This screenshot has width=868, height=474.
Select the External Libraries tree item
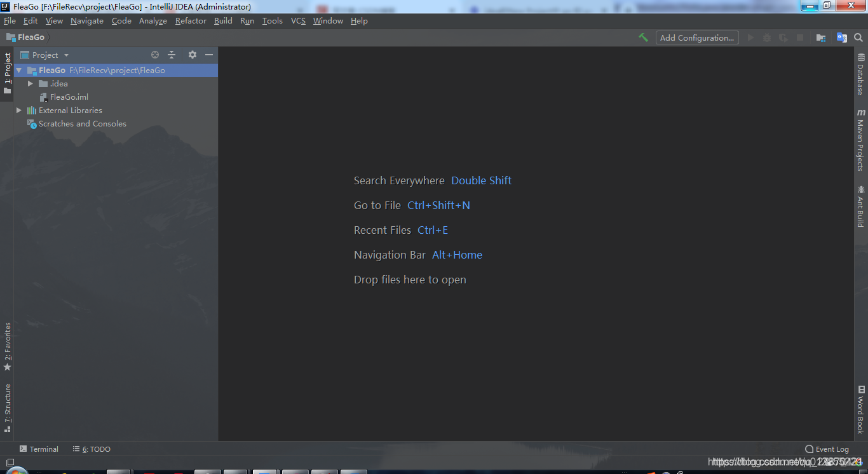pyautogui.click(x=71, y=111)
